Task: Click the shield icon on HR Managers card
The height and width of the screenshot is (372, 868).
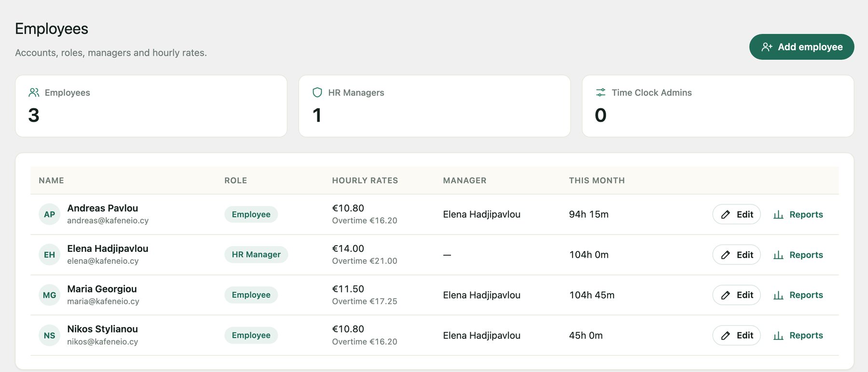Action: point(317,92)
